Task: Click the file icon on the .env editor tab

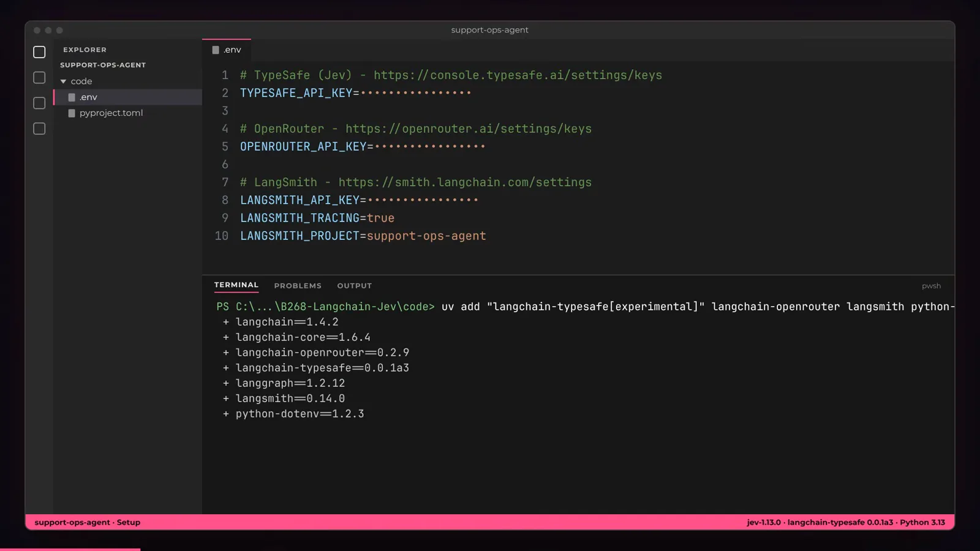Action: 216,50
